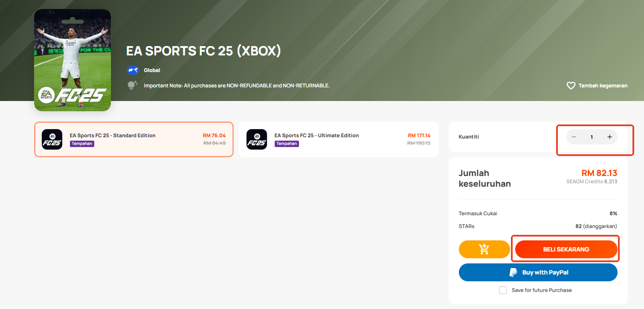This screenshot has height=309, width=644.
Task: Tick Save for future Purchase checkbox
Action: point(503,290)
